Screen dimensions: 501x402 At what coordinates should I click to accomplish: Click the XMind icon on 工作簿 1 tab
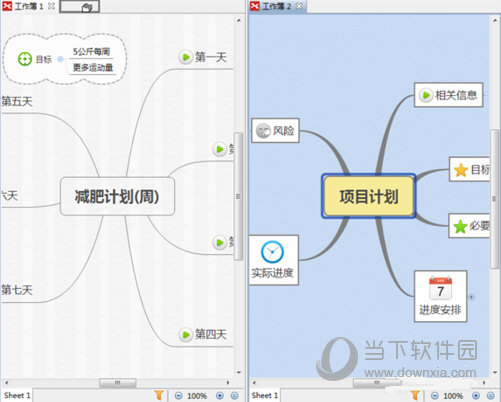click(7, 6)
